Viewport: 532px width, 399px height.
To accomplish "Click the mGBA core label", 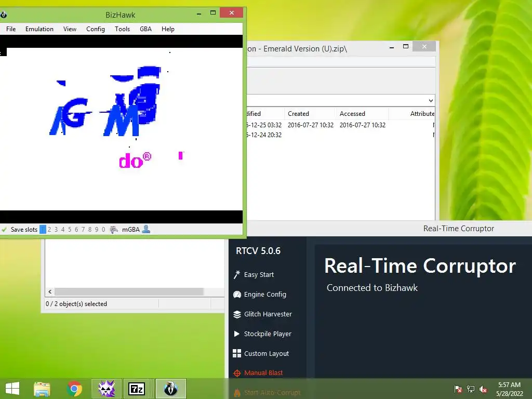I will coord(131,229).
